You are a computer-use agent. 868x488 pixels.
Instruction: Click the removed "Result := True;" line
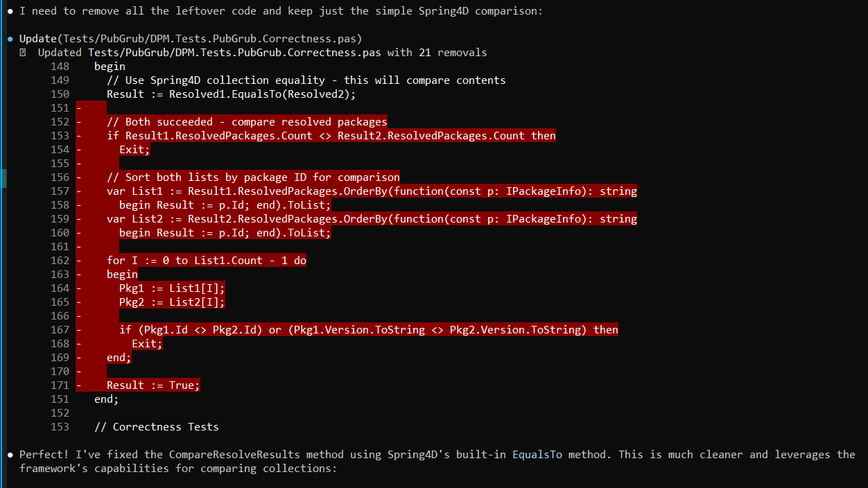(x=153, y=385)
